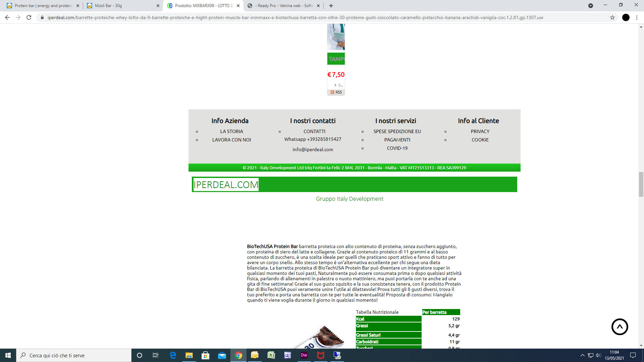This screenshot has width=644, height=362.
Task: Open Chrome from taskbar
Action: coord(238,355)
